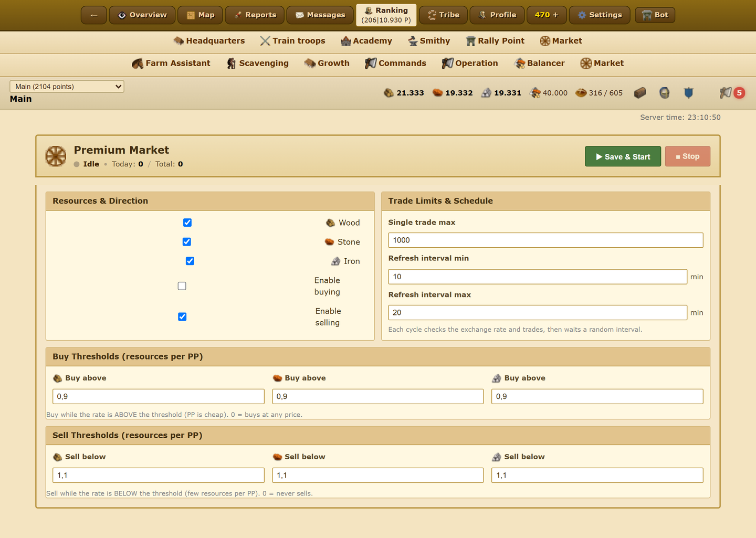This screenshot has width=756, height=538.
Task: Open the Profile tab
Action: click(497, 15)
